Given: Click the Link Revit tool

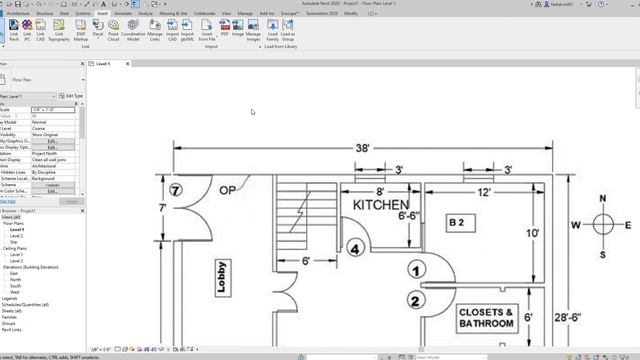Looking at the screenshot, I should tap(14, 30).
